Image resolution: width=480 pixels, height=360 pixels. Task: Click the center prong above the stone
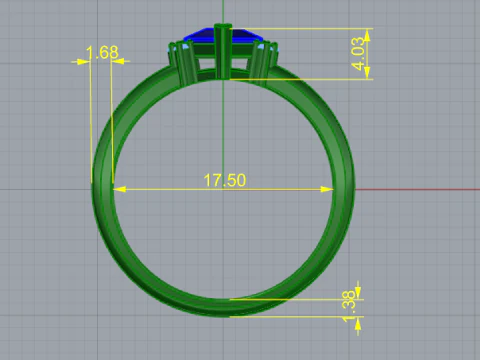coord(223,51)
